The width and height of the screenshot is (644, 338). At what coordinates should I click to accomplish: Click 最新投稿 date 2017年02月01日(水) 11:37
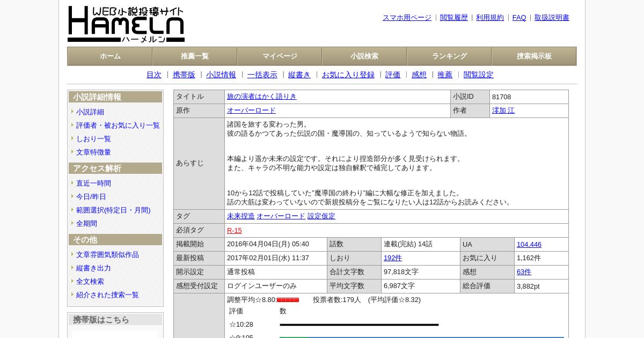point(268,258)
